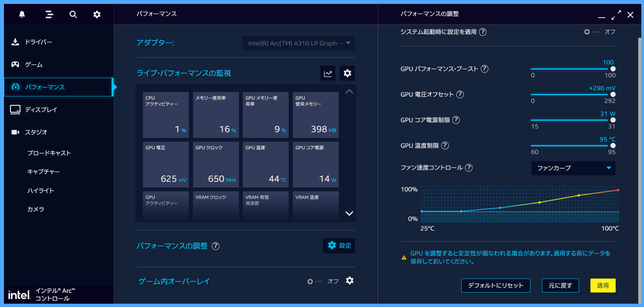Open live performance monitoring settings gear

coord(347,73)
